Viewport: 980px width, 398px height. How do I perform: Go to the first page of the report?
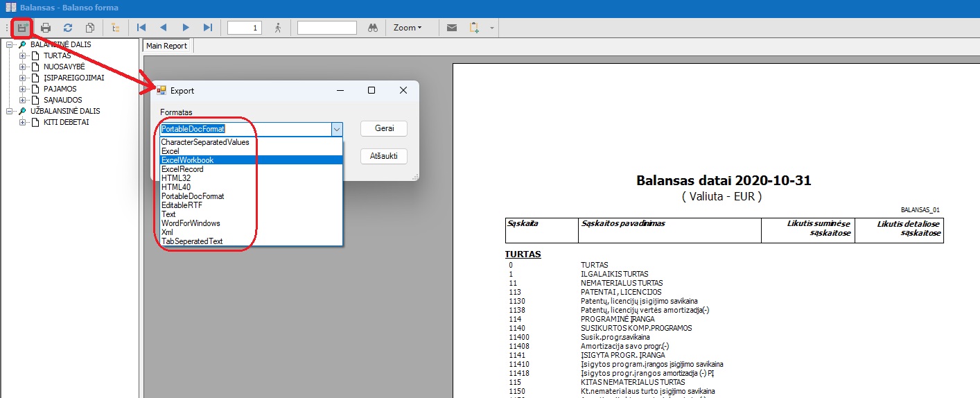pos(141,28)
